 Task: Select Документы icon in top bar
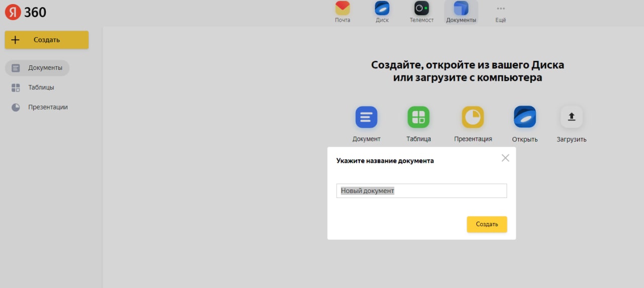[461, 12]
